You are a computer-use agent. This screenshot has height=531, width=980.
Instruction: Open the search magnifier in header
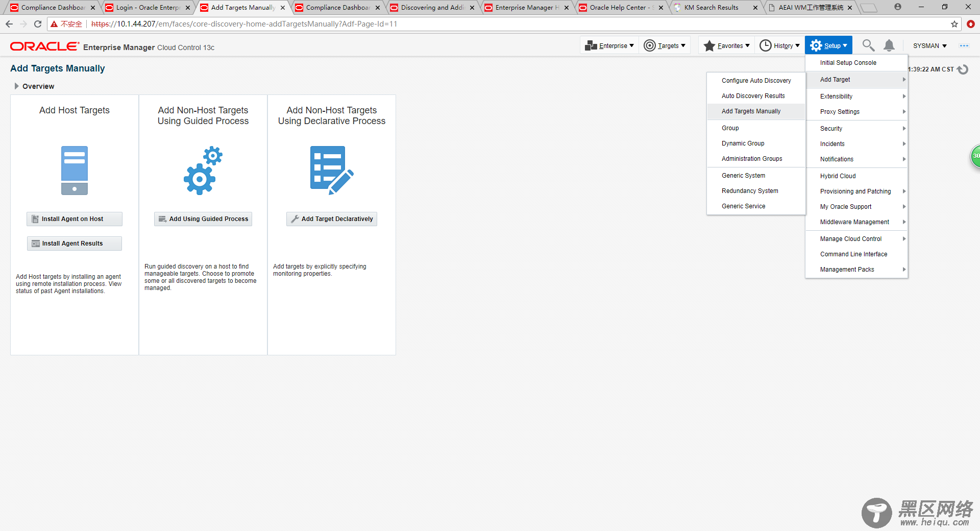[x=868, y=45]
